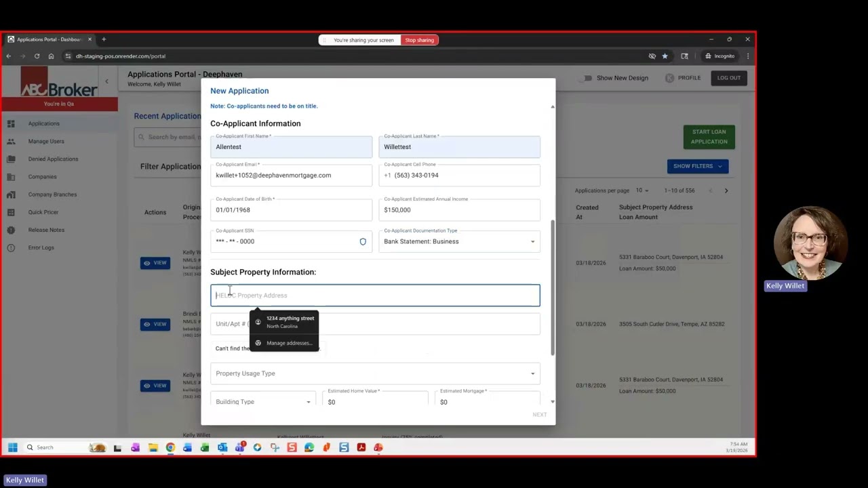Open browser home page
The image size is (868, 488).
click(51, 56)
